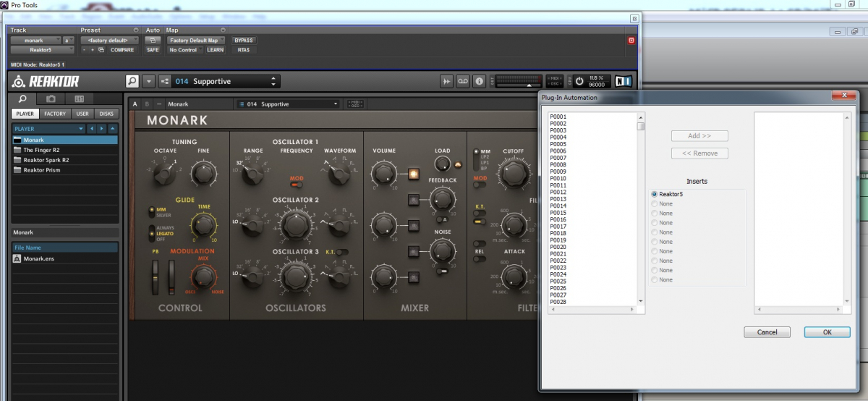This screenshot has height=401, width=868.
Task: Toggle the first mixer oscillator on button
Action: [x=414, y=174]
